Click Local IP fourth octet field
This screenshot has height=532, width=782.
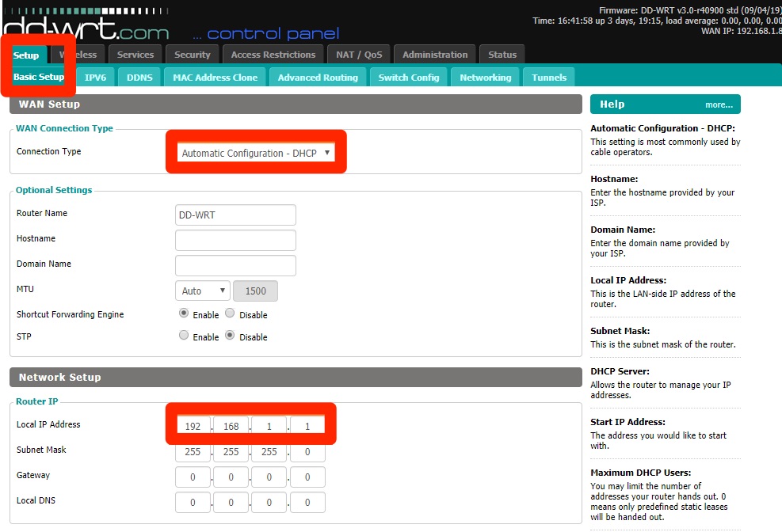point(307,426)
